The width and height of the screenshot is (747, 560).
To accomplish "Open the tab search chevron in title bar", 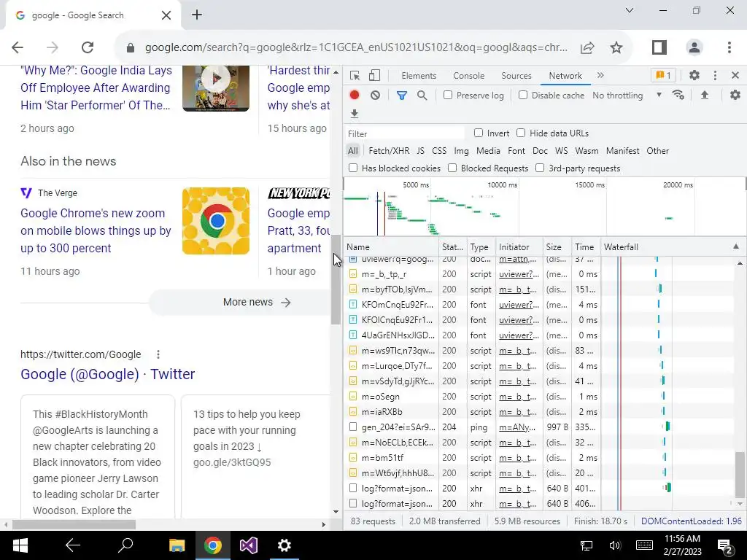I will point(630,10).
